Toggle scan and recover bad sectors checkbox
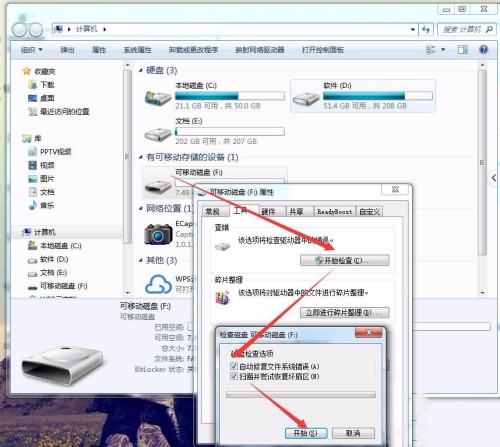500x447 pixels. pyautogui.click(x=234, y=377)
